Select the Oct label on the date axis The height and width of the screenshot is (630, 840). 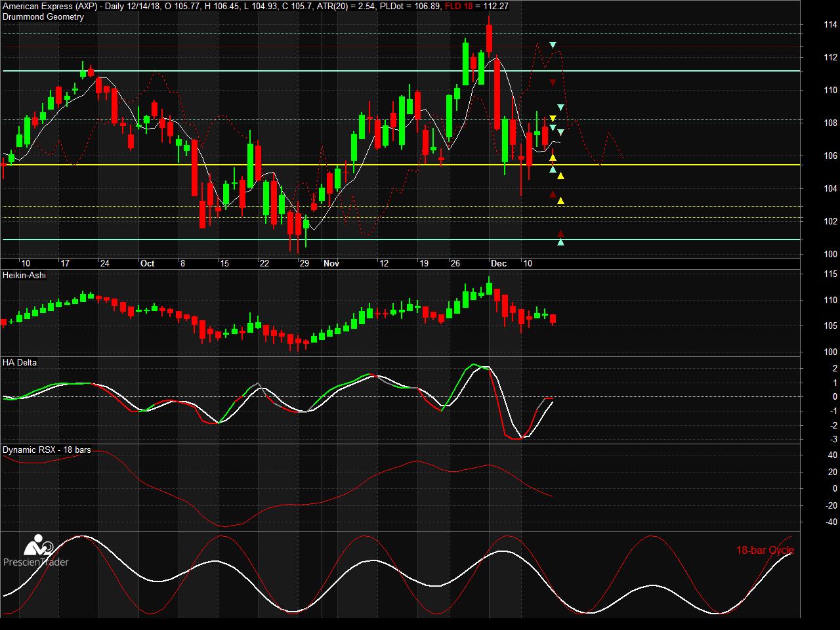[148, 263]
